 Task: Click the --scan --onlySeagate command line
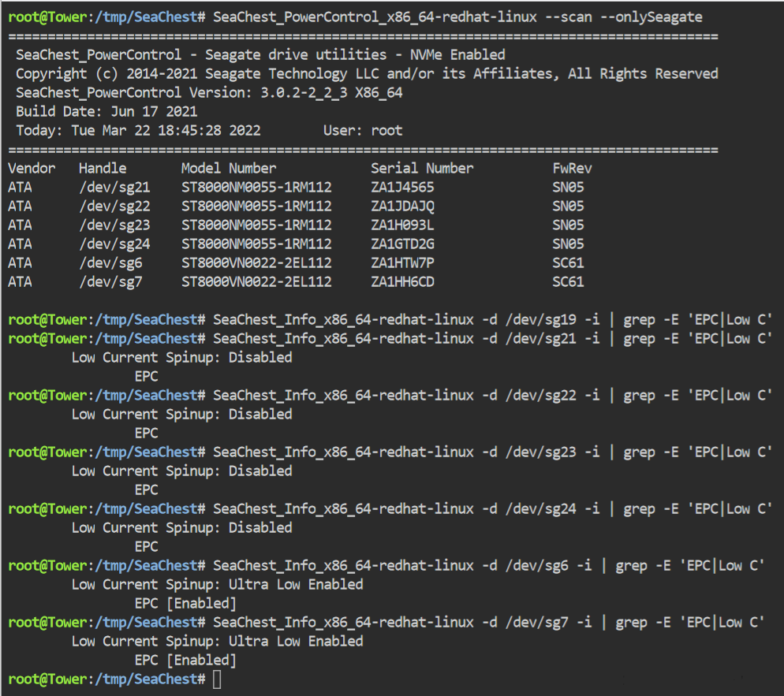[x=457, y=17]
